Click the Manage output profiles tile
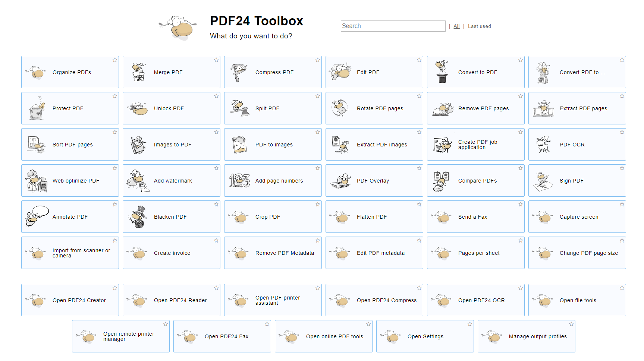 pyautogui.click(x=526, y=336)
